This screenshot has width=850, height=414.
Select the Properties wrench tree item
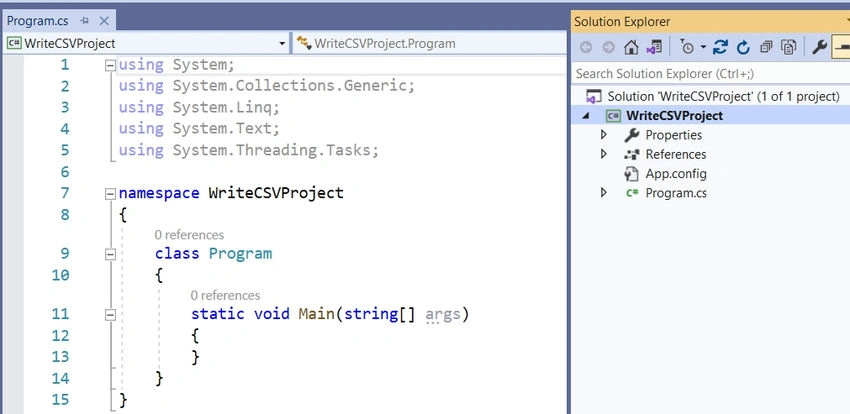pyautogui.click(x=663, y=135)
